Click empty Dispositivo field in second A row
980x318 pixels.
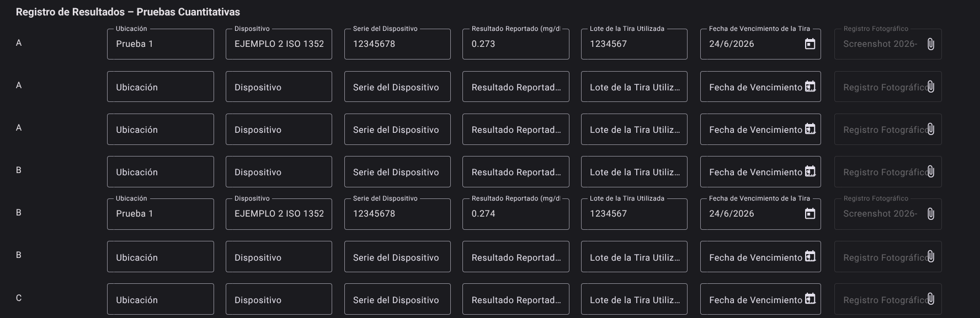click(279, 87)
